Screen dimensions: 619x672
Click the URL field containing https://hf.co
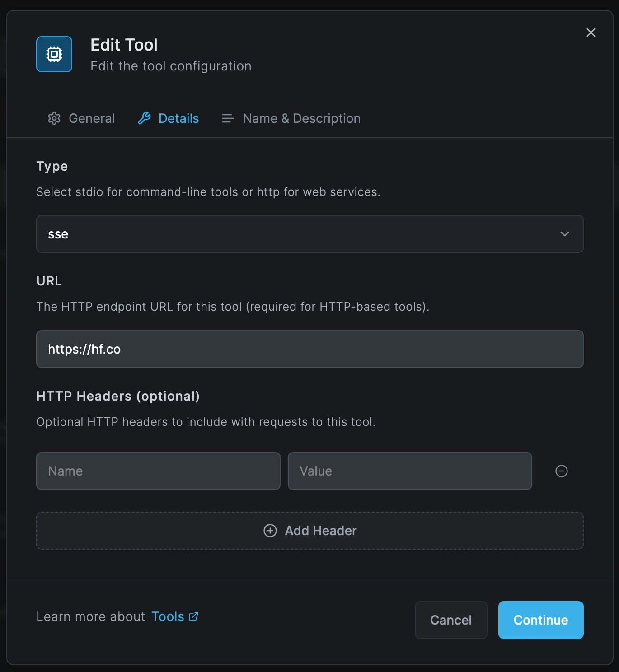[x=310, y=349]
